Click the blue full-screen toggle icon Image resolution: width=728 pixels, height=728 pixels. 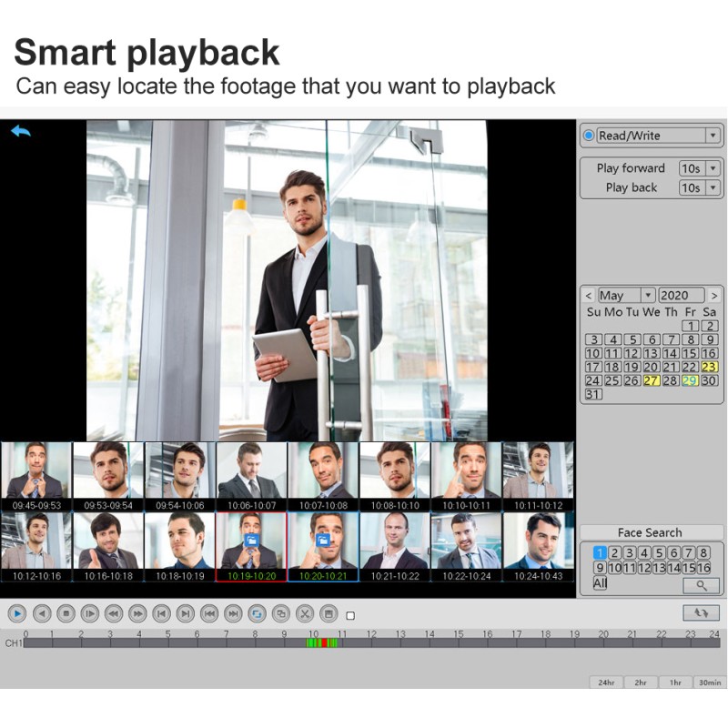tap(258, 614)
